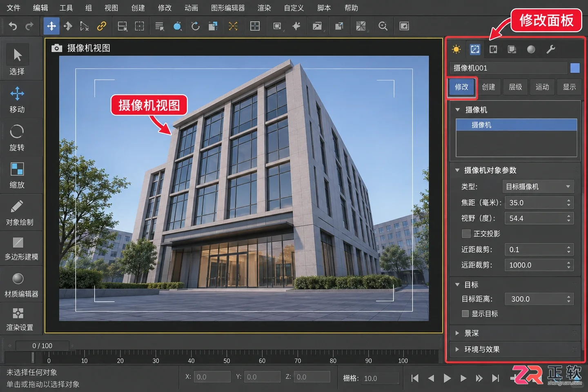
Task: Collapse the 目标 rollout
Action: click(457, 285)
